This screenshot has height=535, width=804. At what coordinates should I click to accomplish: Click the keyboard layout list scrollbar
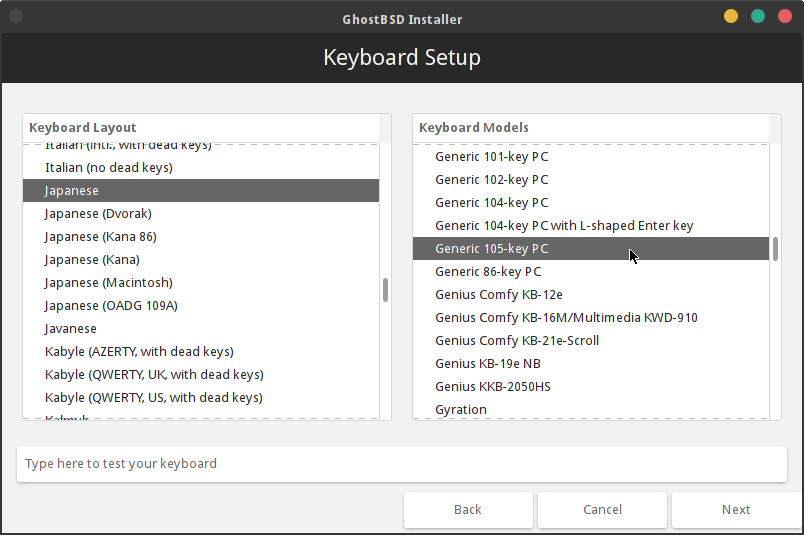coord(385,290)
